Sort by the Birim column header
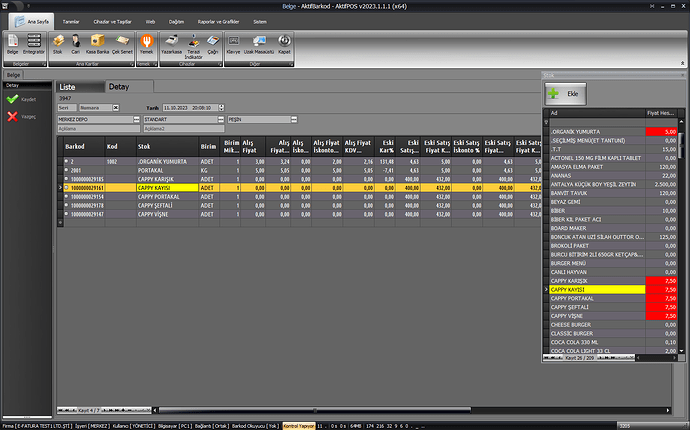Viewport: 690px width, 430px height. pos(209,147)
